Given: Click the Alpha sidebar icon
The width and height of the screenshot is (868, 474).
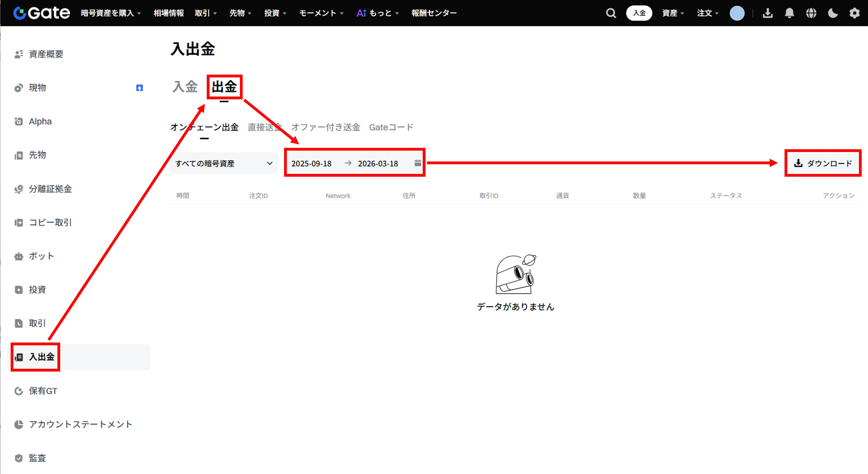Looking at the screenshot, I should (x=19, y=121).
